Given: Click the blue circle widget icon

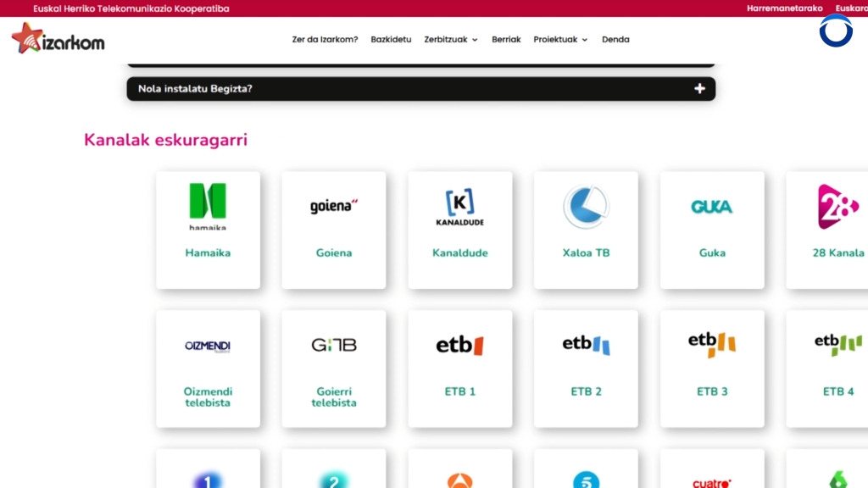Looking at the screenshot, I should click(836, 31).
